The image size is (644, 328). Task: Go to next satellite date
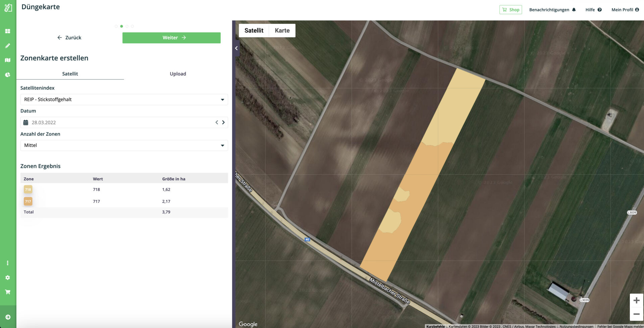[223, 122]
